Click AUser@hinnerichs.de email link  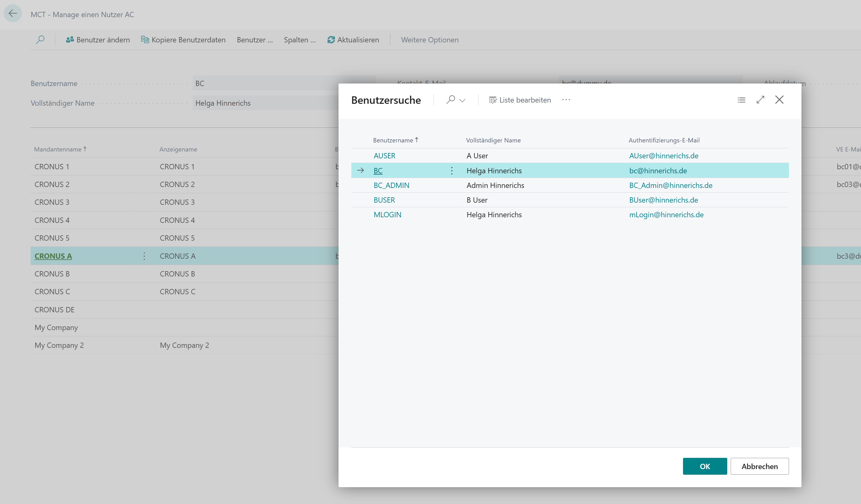pos(664,156)
